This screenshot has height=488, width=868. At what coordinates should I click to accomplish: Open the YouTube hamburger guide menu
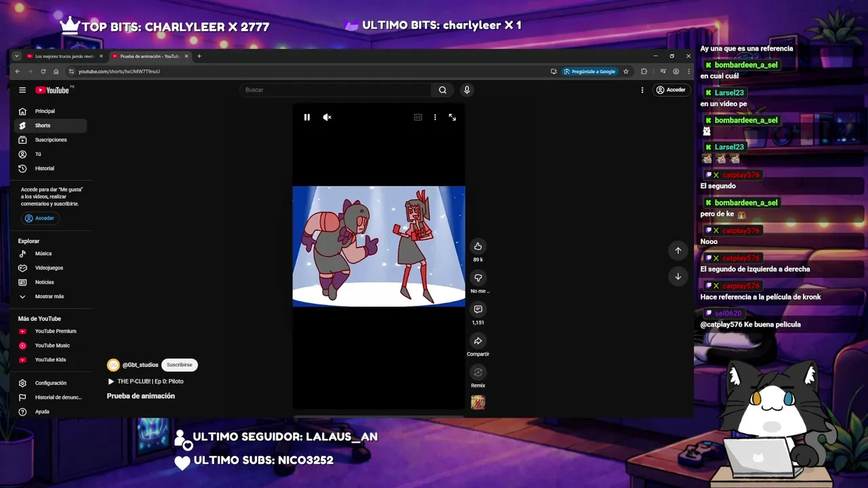(22, 90)
